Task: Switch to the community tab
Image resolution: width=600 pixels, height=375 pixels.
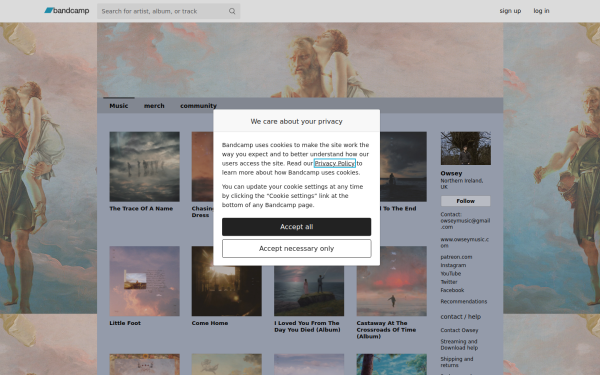Action: pyautogui.click(x=198, y=106)
